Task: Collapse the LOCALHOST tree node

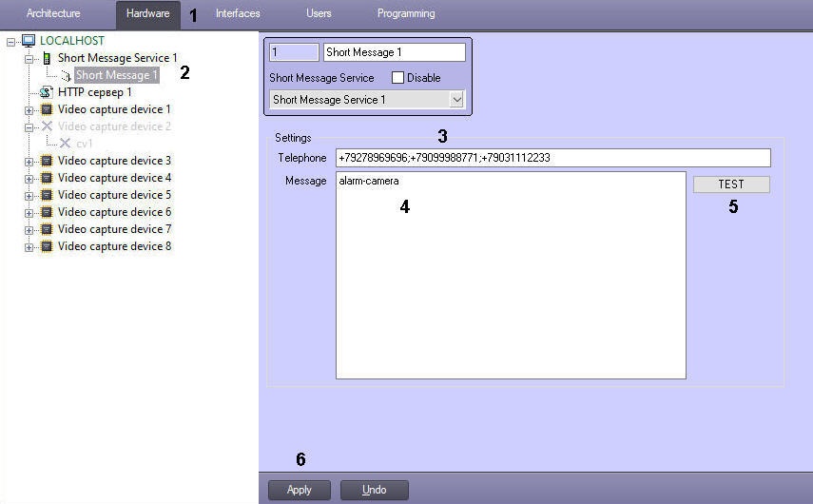Action: [x=10, y=42]
